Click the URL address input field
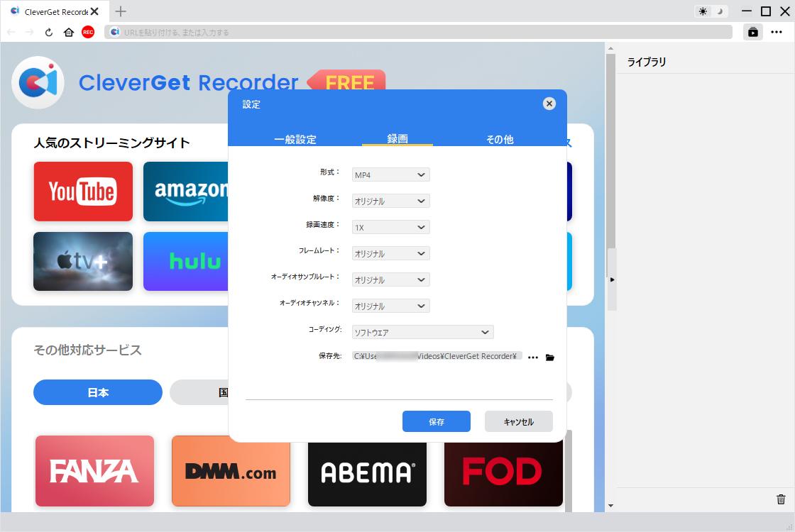The image size is (795, 532). (x=418, y=32)
